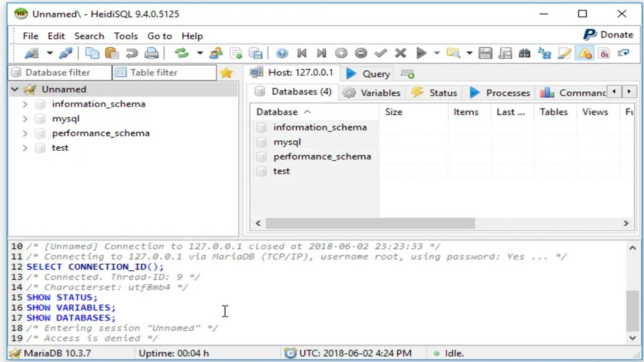Click the Save as snippet icon

505,54
